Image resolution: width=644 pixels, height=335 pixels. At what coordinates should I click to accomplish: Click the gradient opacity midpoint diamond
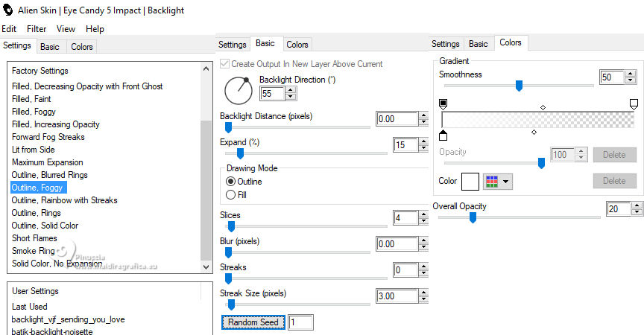[543, 108]
